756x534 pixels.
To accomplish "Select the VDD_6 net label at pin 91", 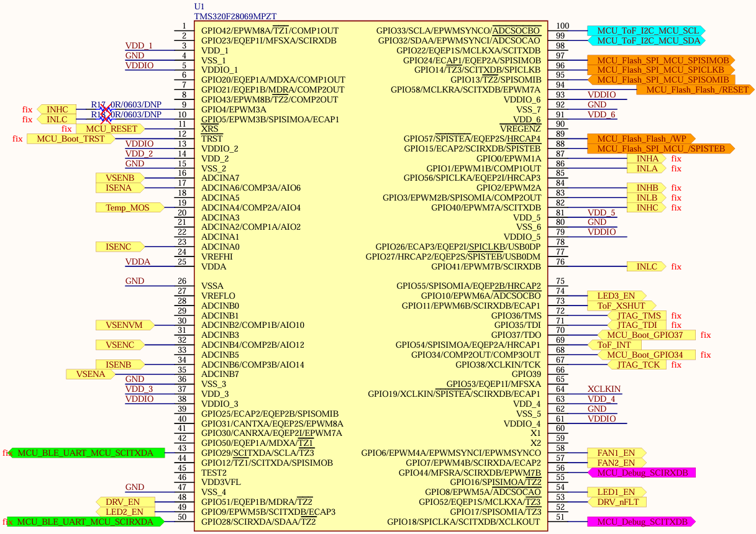I will [x=601, y=114].
